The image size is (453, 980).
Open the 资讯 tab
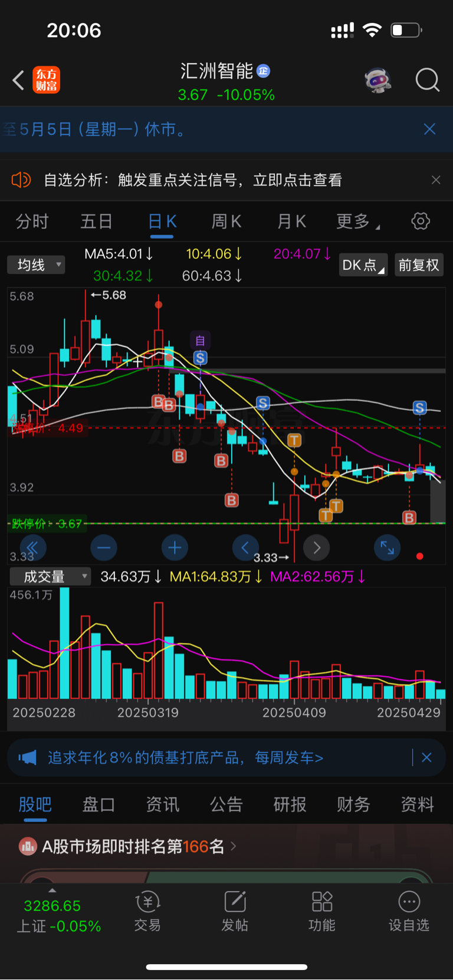click(162, 805)
